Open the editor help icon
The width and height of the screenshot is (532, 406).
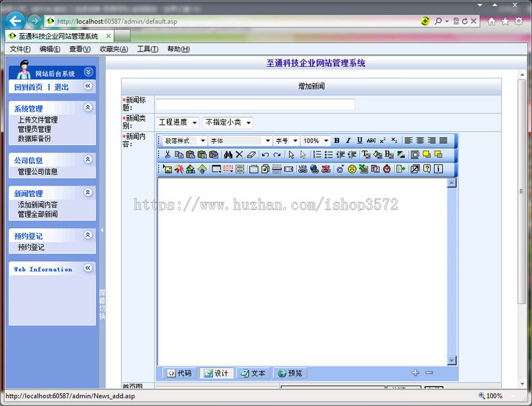click(427, 169)
